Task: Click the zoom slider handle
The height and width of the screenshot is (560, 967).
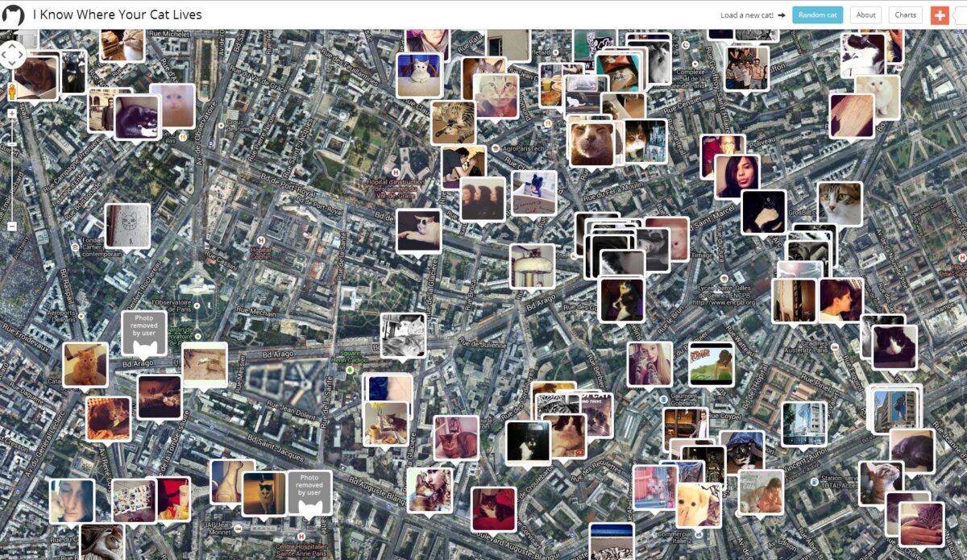Action: click(x=12, y=144)
